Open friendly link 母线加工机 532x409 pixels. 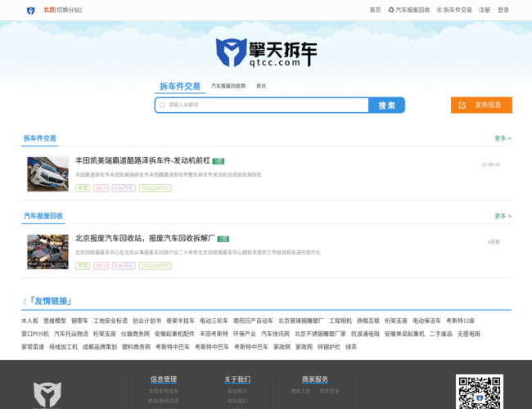coord(64,347)
